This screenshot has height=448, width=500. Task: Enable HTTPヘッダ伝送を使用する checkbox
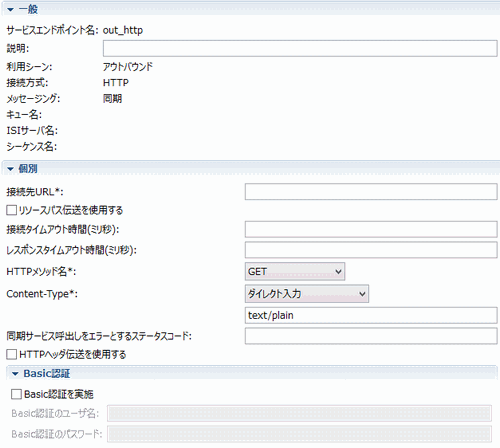(x=11, y=354)
